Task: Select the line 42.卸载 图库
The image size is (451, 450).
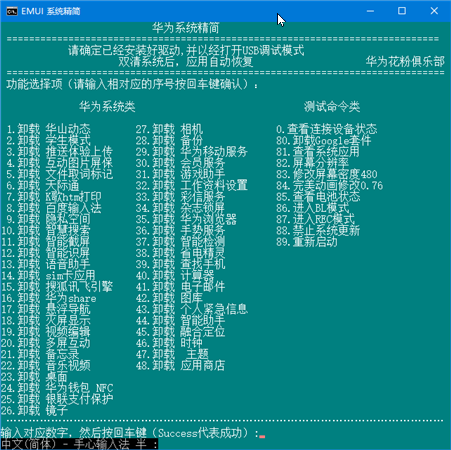Action: point(169,298)
